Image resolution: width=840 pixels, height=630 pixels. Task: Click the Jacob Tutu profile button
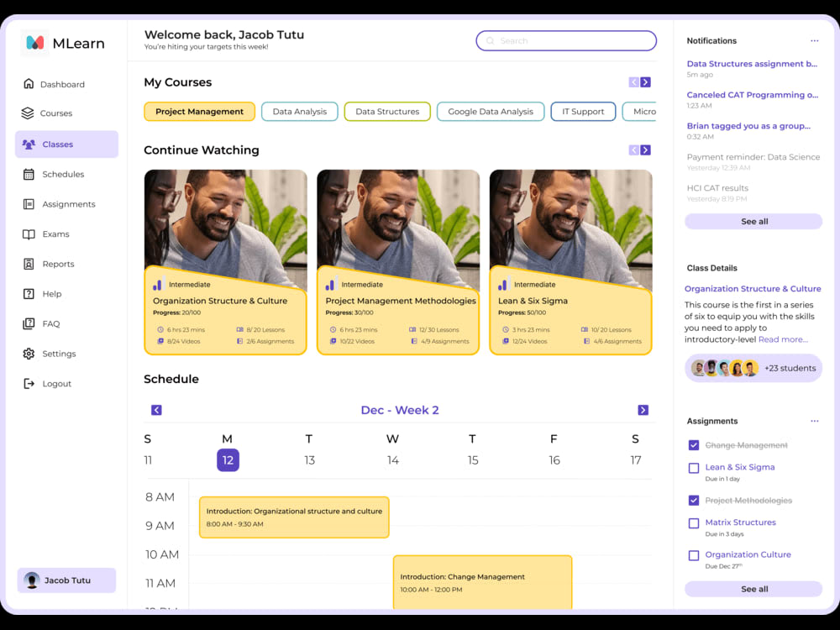pos(66,580)
